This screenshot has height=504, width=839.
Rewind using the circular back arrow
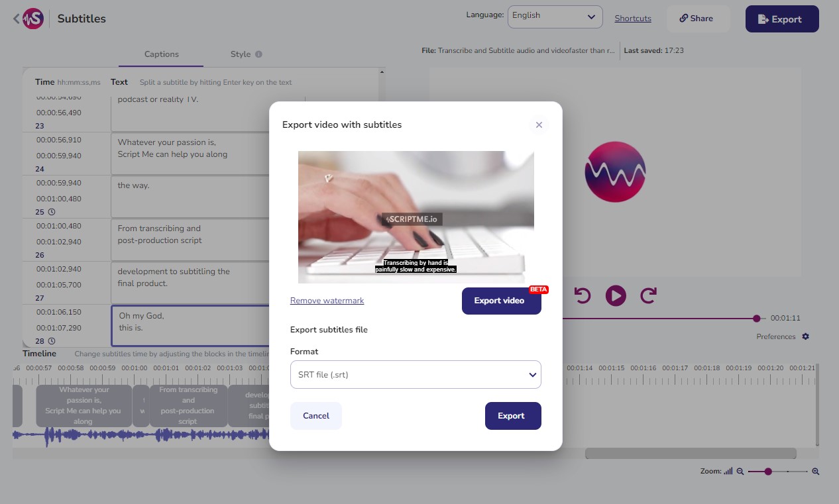(x=583, y=295)
